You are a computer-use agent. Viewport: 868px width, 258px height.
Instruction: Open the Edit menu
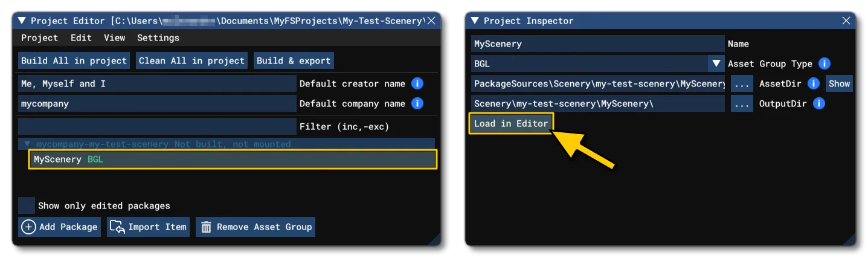click(81, 37)
